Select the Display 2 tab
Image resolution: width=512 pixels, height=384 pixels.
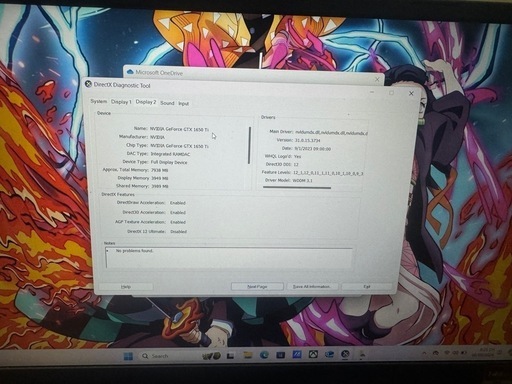(146, 102)
